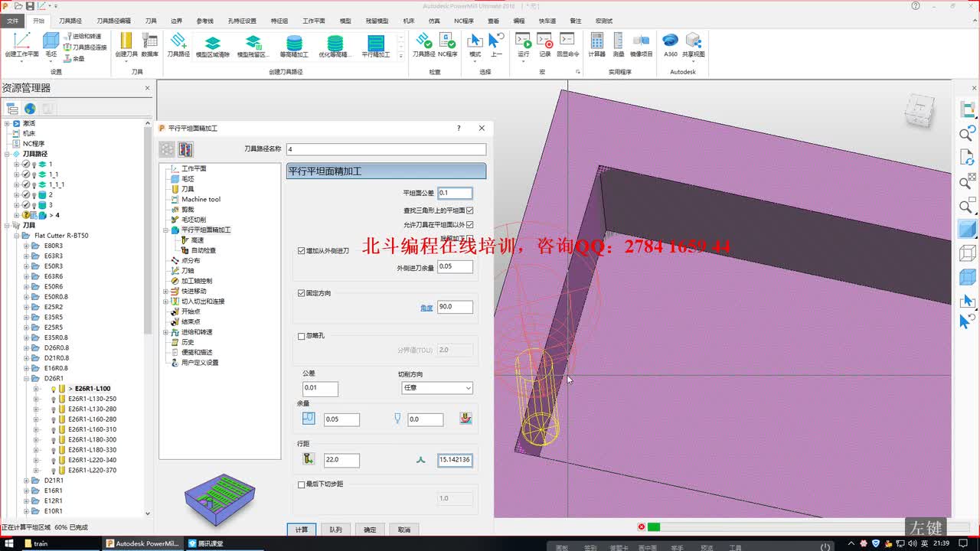Toggle 查找三角形上的平坦面 checkbox
The height and width of the screenshot is (551, 980).
(470, 210)
